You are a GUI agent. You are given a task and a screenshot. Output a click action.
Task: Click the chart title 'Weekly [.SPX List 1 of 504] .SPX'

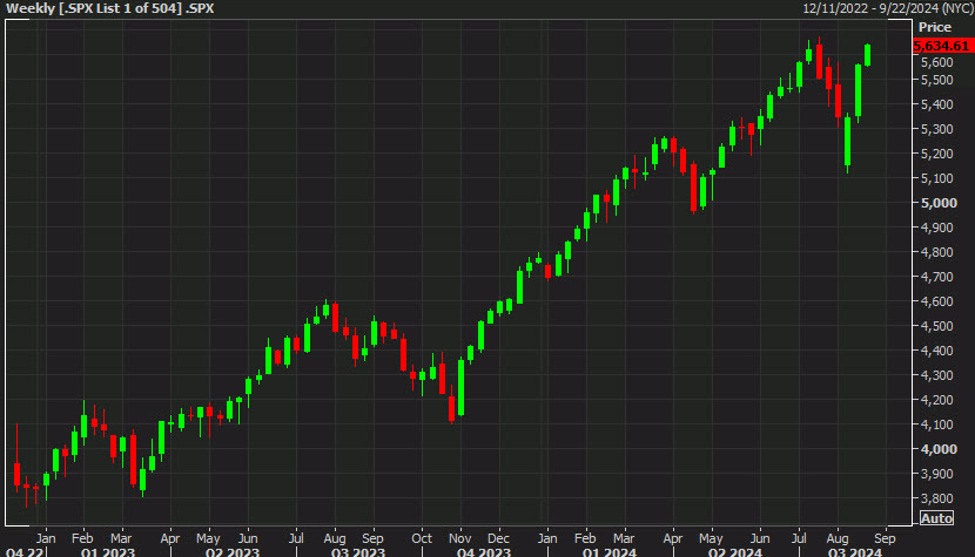(109, 9)
